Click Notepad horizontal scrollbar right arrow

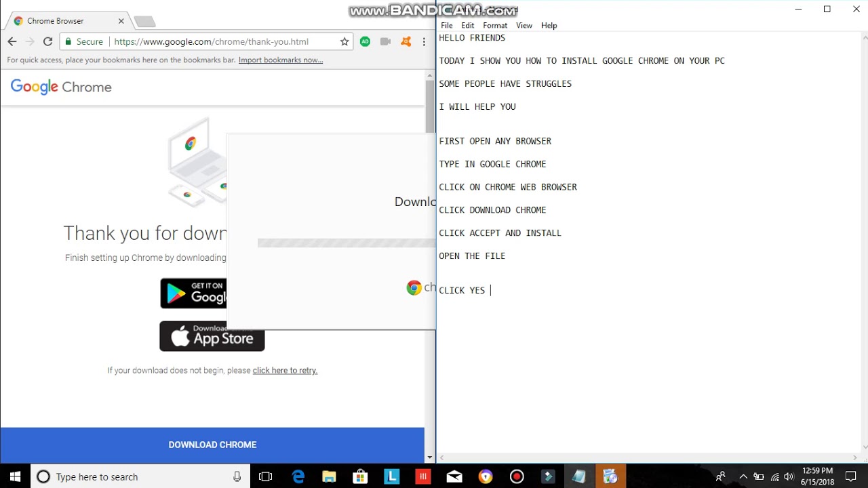coord(854,457)
